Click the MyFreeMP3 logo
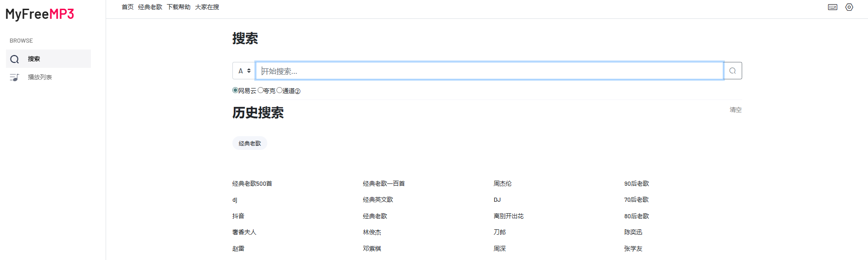Screen dimensions: 868x260 click(x=39, y=14)
